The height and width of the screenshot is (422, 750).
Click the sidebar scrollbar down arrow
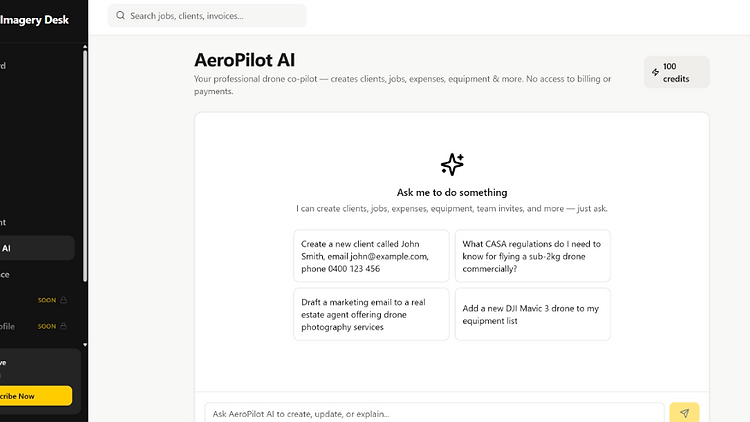pos(85,344)
